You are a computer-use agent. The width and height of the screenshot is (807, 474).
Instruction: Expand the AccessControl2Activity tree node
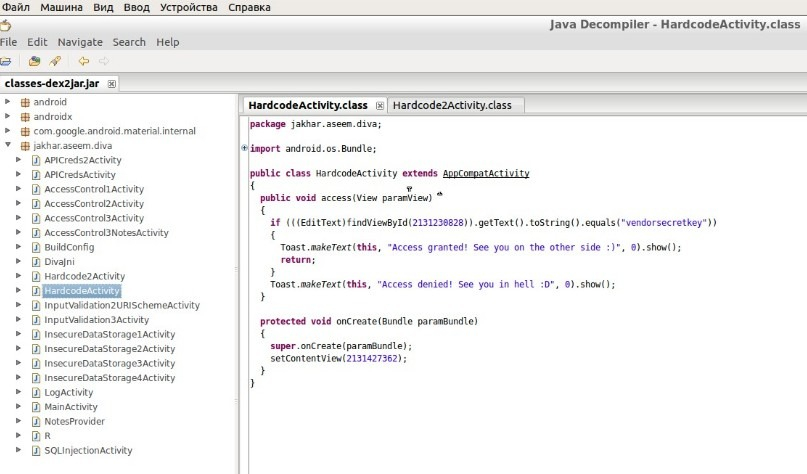[x=19, y=203]
